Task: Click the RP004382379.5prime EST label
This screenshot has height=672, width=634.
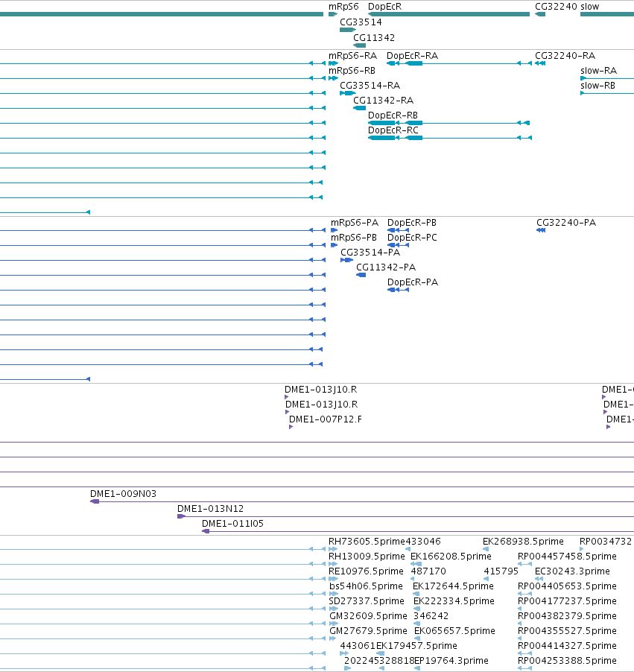Action: (x=567, y=616)
